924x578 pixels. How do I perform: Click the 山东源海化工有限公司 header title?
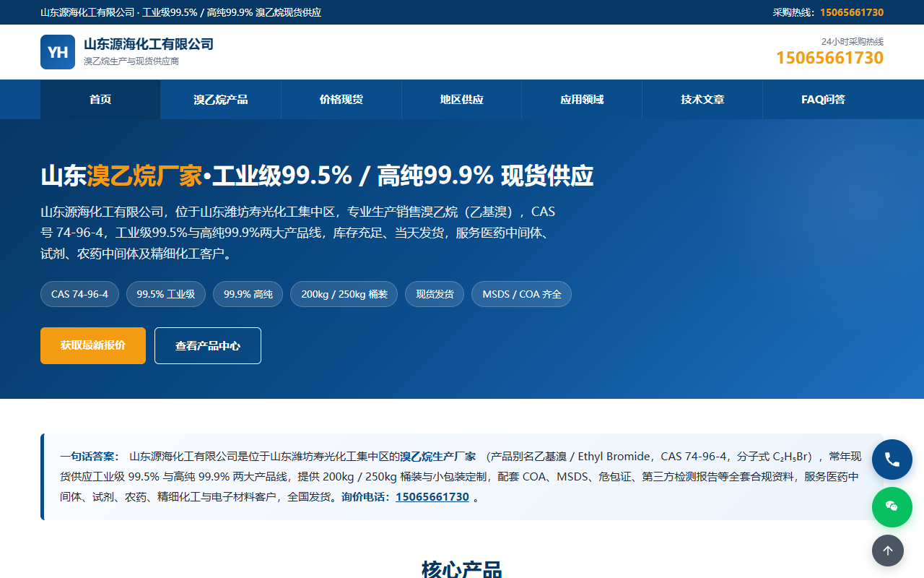point(149,44)
